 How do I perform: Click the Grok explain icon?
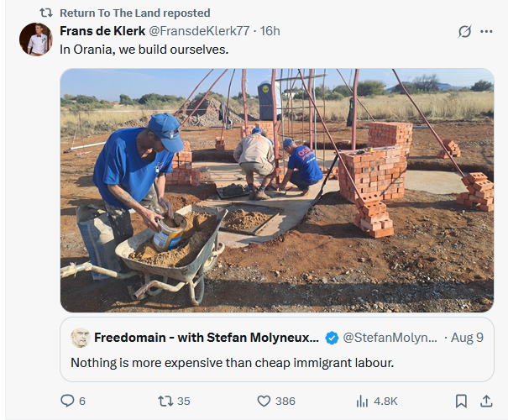(464, 31)
